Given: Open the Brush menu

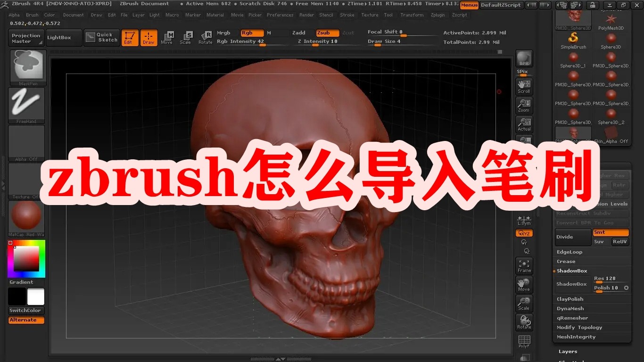Looking at the screenshot, I should click(32, 15).
